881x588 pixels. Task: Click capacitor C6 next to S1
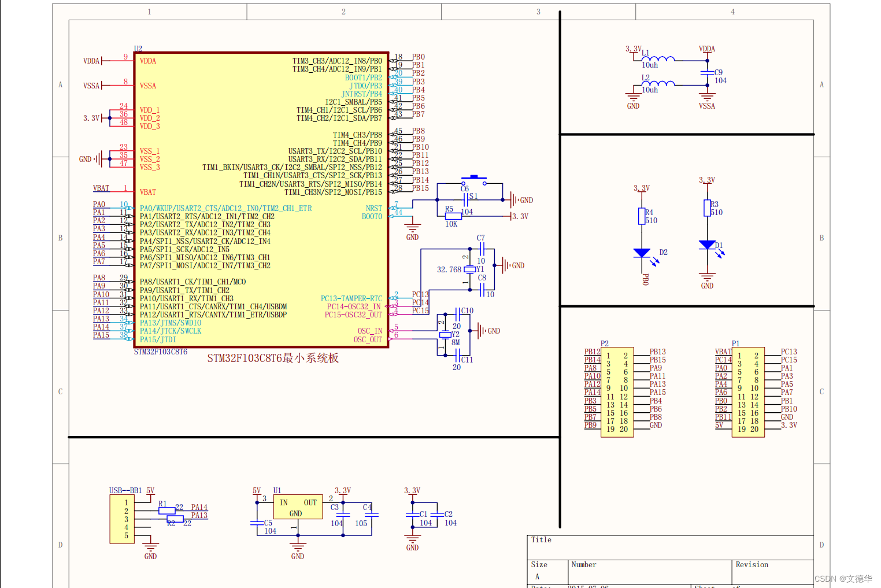coord(465,200)
